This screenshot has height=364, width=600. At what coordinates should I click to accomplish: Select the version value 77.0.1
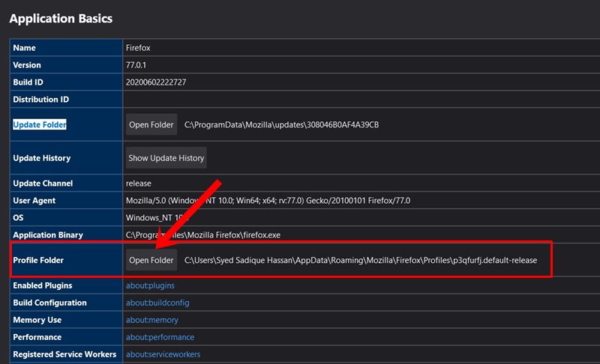[x=136, y=65]
